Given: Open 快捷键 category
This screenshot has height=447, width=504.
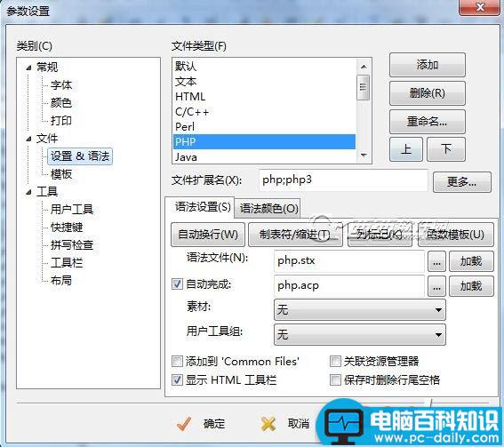Looking at the screenshot, I should 67,227.
